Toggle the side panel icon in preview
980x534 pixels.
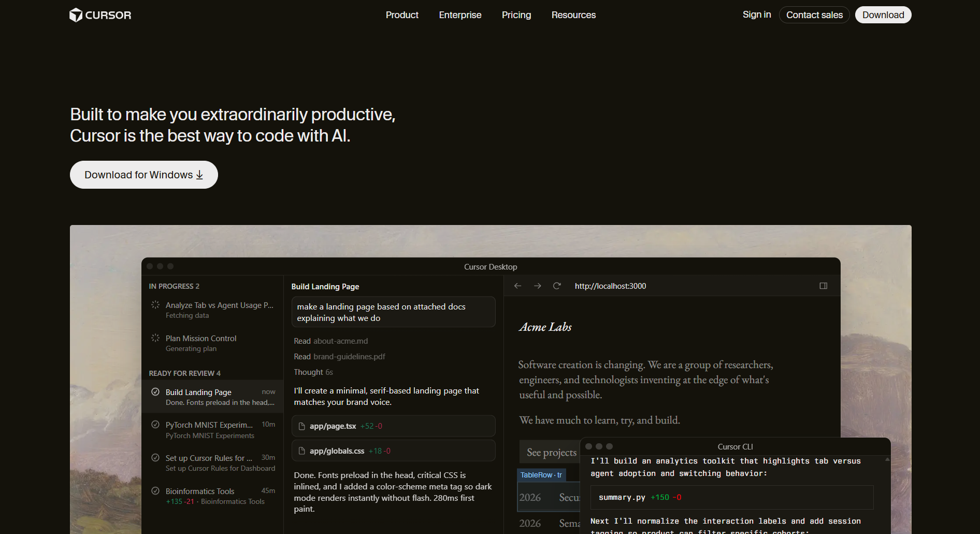coord(823,286)
